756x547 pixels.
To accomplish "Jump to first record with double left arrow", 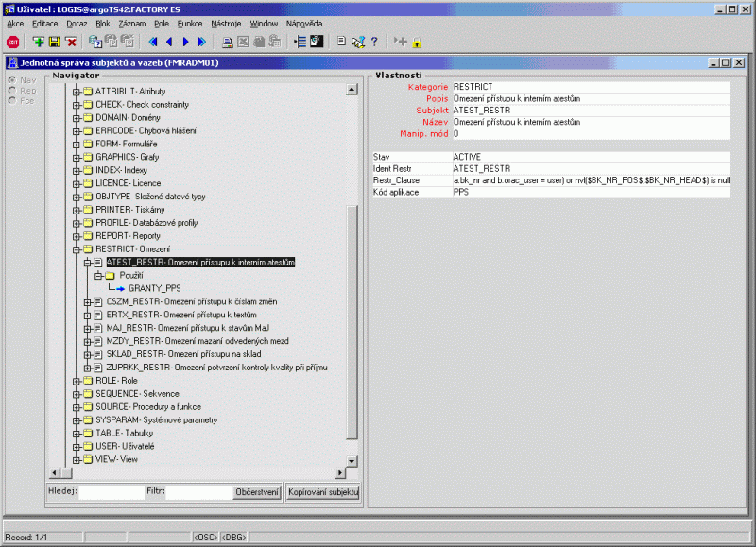I will 153,43.
